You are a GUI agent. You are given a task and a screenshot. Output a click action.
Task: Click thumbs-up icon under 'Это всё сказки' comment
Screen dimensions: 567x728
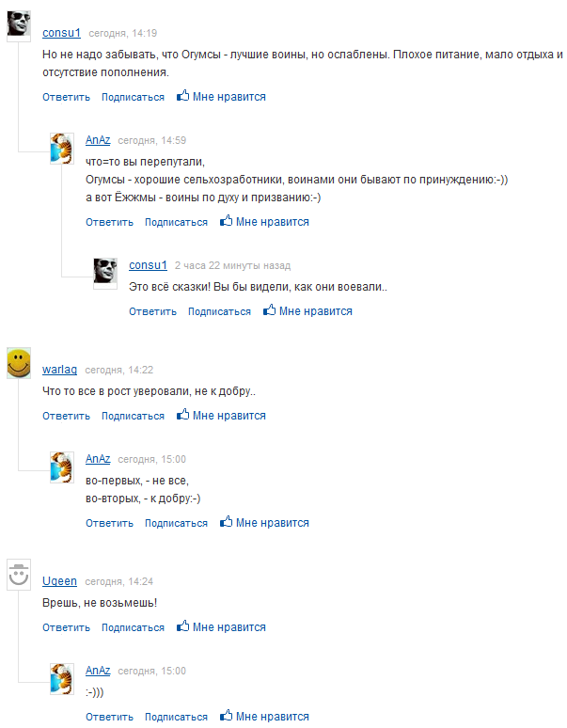point(269,310)
